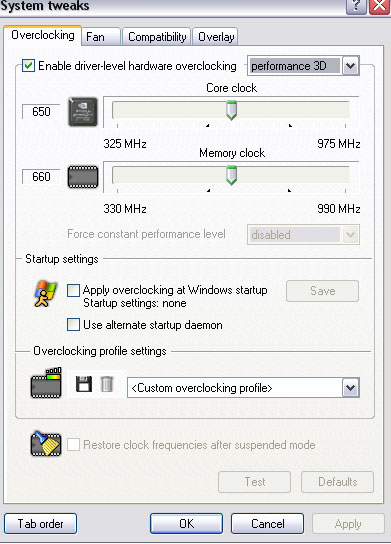
Task: Click the memory chip icon beside Memory clock
Action: 83,177
